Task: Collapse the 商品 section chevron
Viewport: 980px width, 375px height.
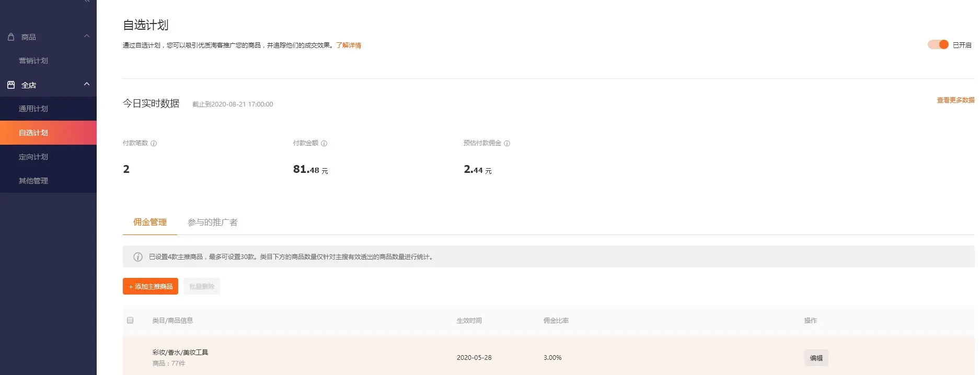Action: pos(87,36)
